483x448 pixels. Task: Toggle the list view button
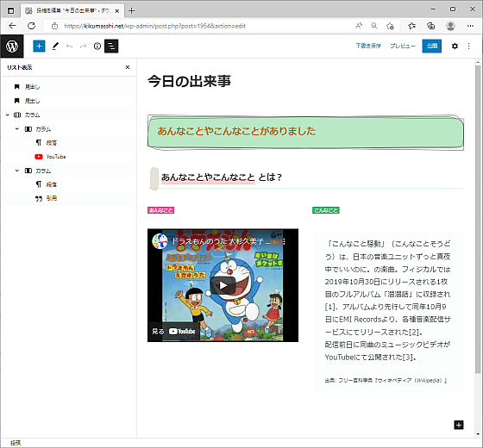(111, 47)
